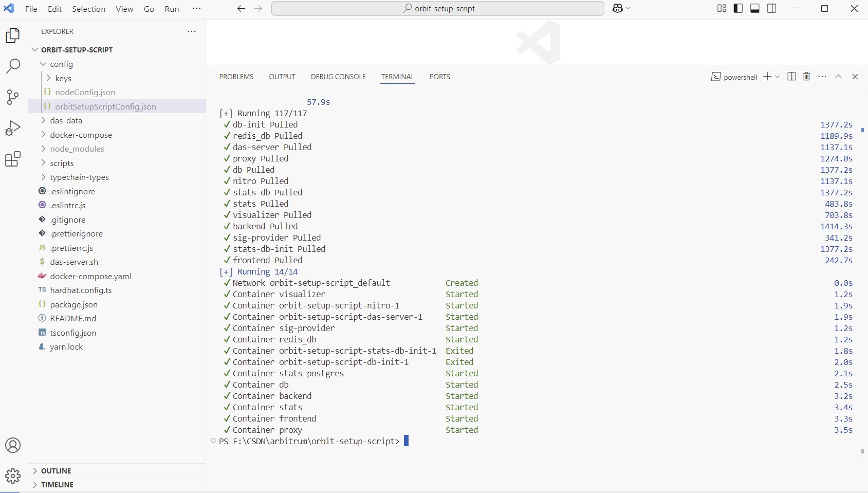This screenshot has height=493, width=868.
Task: Collapse the config folder
Action: point(117,64)
